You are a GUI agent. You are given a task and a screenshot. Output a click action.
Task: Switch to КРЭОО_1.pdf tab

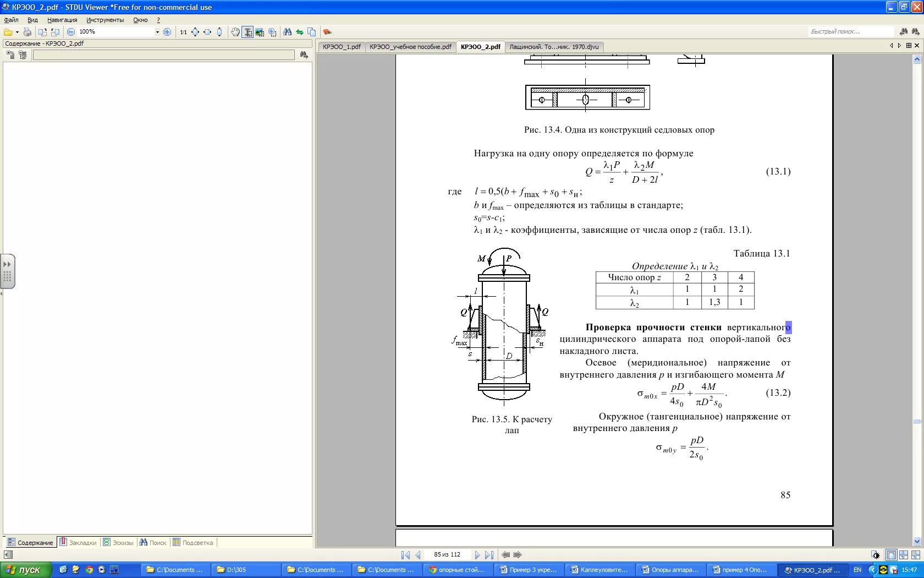pyautogui.click(x=342, y=47)
